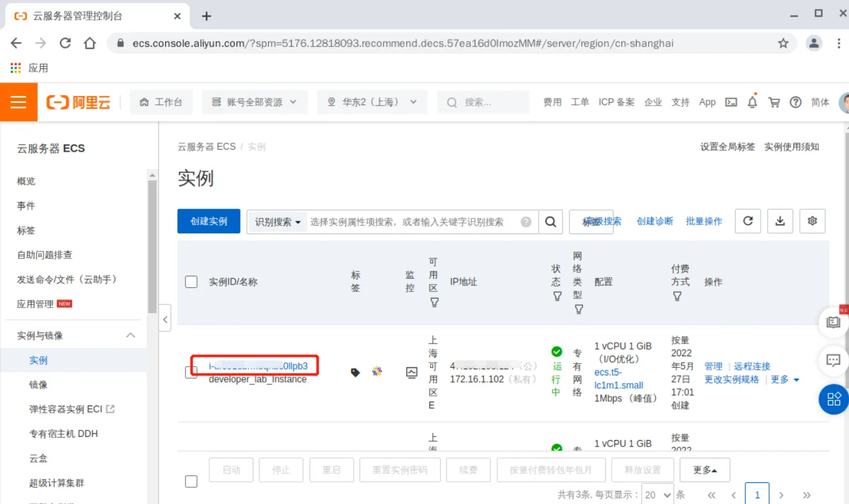Click the ecs.t5-lc1m1.small instance type link
849x504 pixels.
tap(619, 379)
